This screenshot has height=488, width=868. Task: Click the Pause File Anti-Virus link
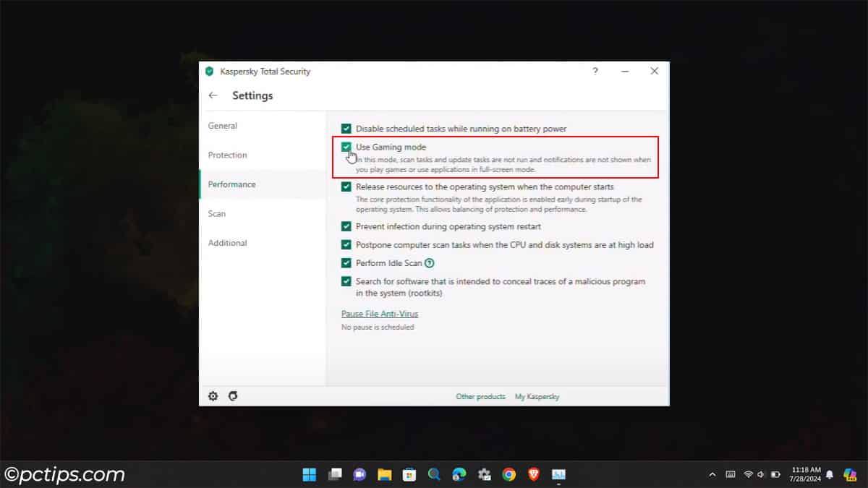(380, 313)
